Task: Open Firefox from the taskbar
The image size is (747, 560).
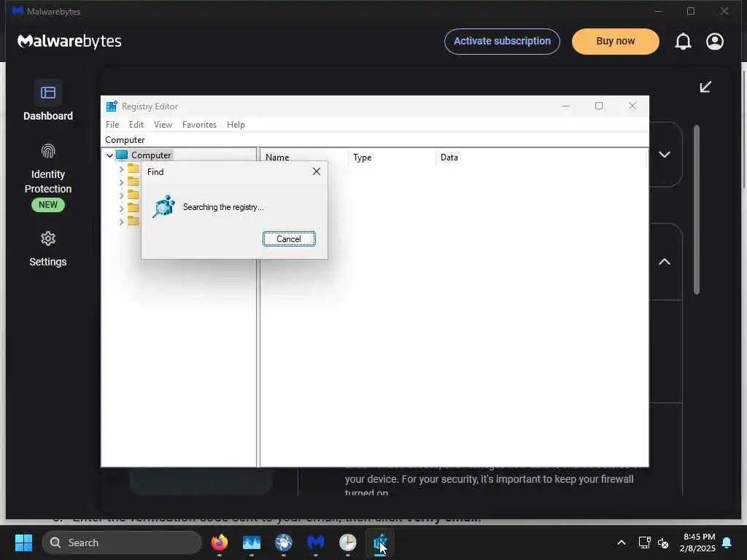Action: pyautogui.click(x=219, y=542)
